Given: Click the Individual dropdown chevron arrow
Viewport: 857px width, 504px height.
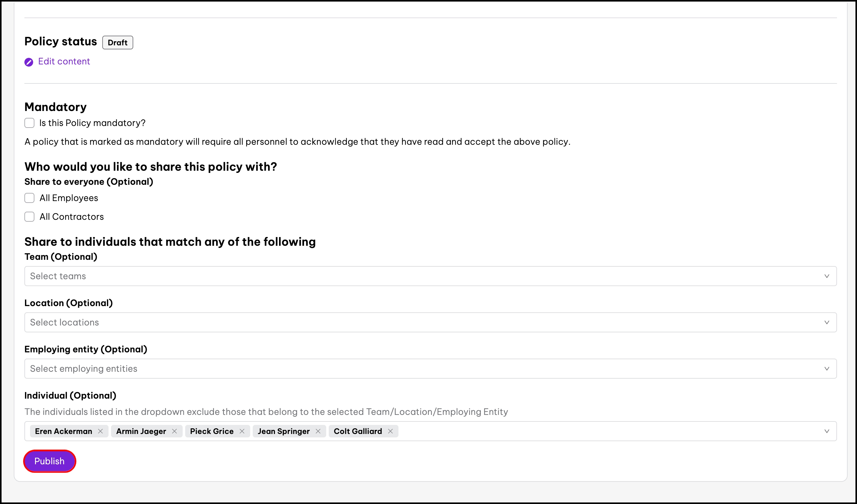Looking at the screenshot, I should [827, 431].
